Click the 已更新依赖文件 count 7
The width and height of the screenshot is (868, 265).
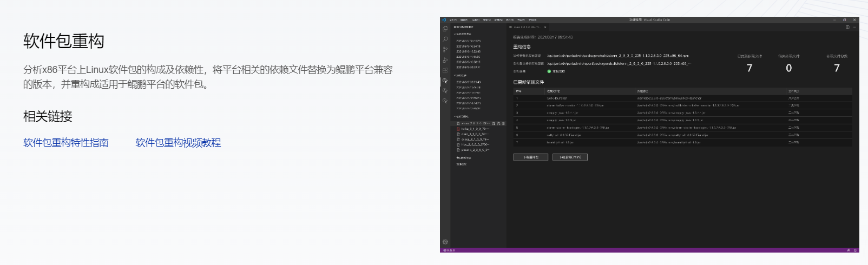(x=749, y=68)
